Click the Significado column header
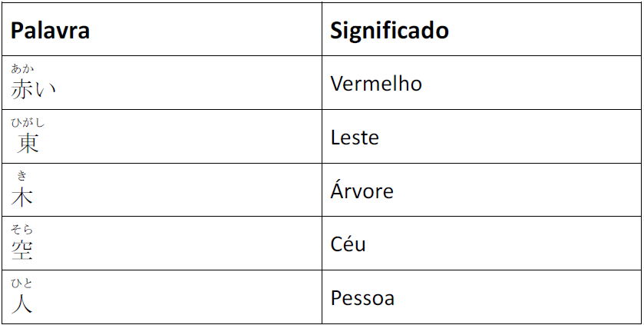 pos(389,31)
